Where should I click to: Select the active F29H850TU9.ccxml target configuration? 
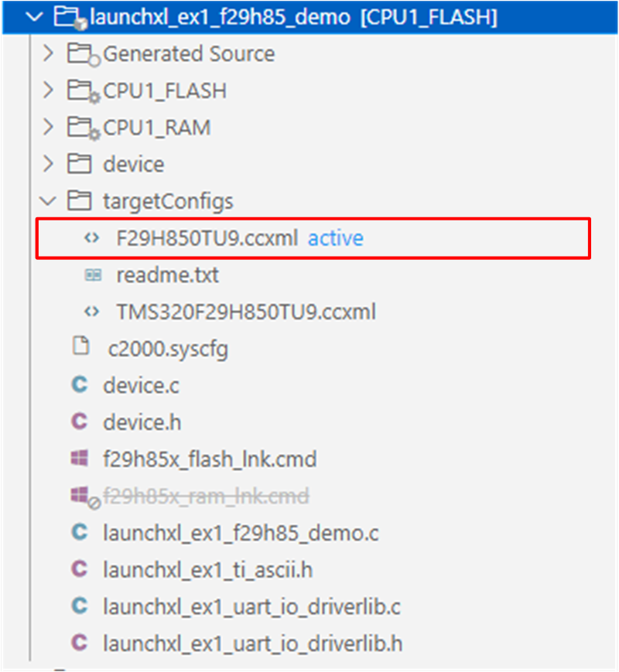point(207,238)
